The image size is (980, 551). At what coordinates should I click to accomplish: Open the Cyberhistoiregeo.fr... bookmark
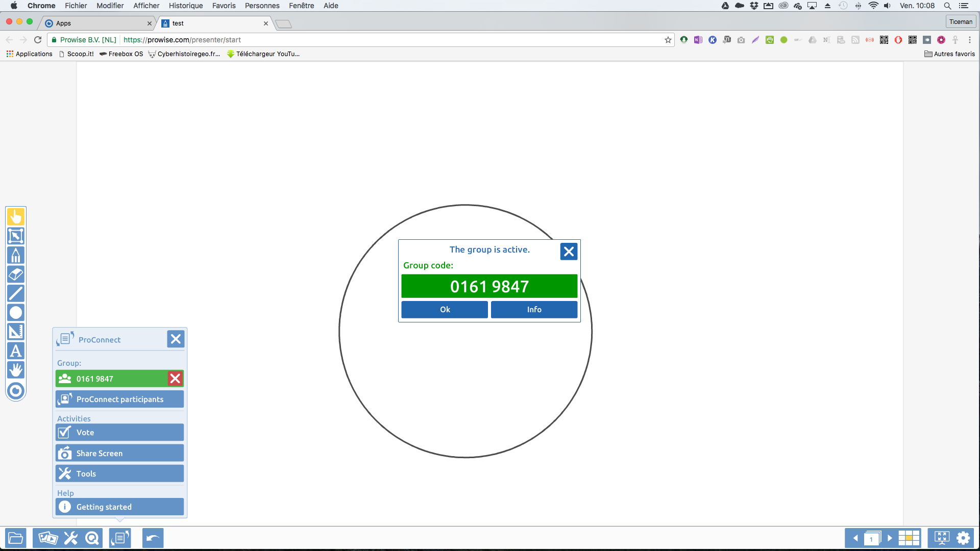(184, 54)
